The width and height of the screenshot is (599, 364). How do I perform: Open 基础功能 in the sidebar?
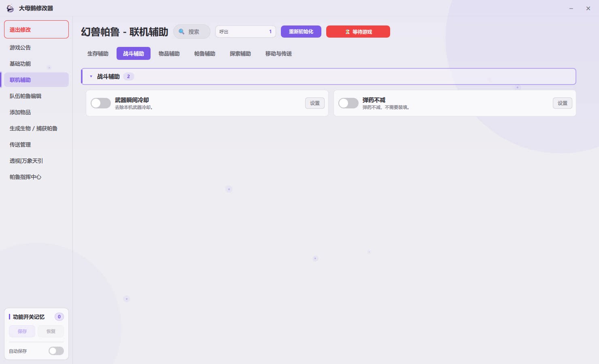click(36, 63)
